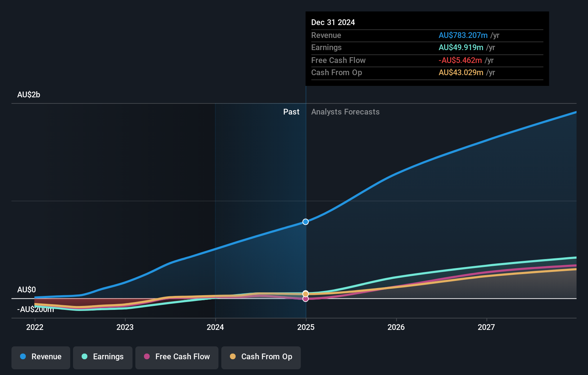Click the 2023 x-axis year label
Screen dimensions: 588x375
click(x=125, y=327)
